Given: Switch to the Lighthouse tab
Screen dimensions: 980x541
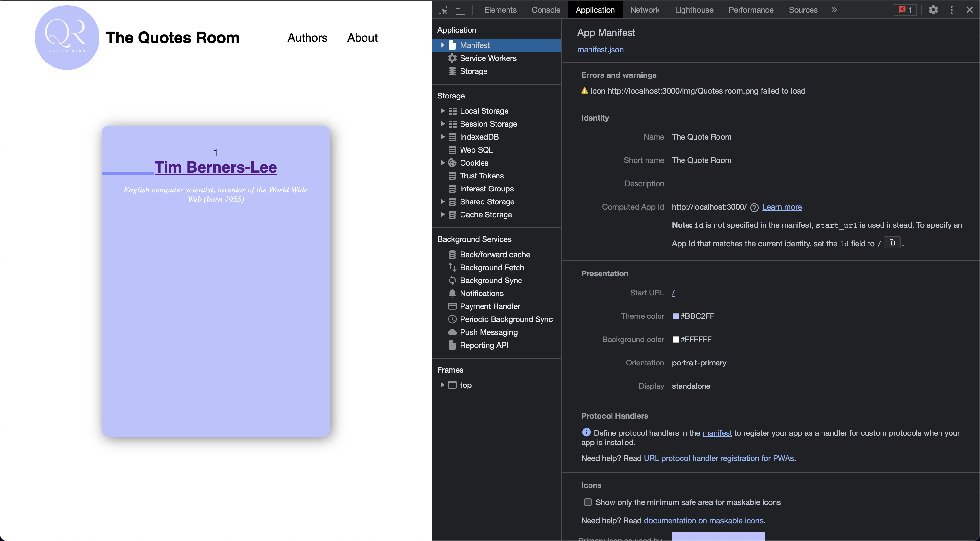Looking at the screenshot, I should (694, 10).
